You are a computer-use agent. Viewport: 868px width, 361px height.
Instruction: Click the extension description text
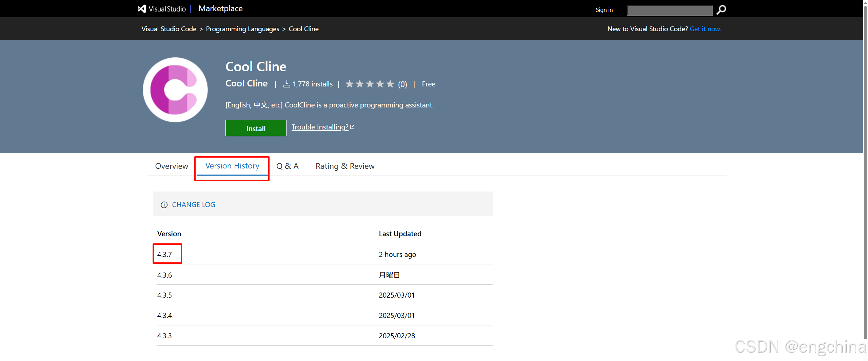pos(330,105)
